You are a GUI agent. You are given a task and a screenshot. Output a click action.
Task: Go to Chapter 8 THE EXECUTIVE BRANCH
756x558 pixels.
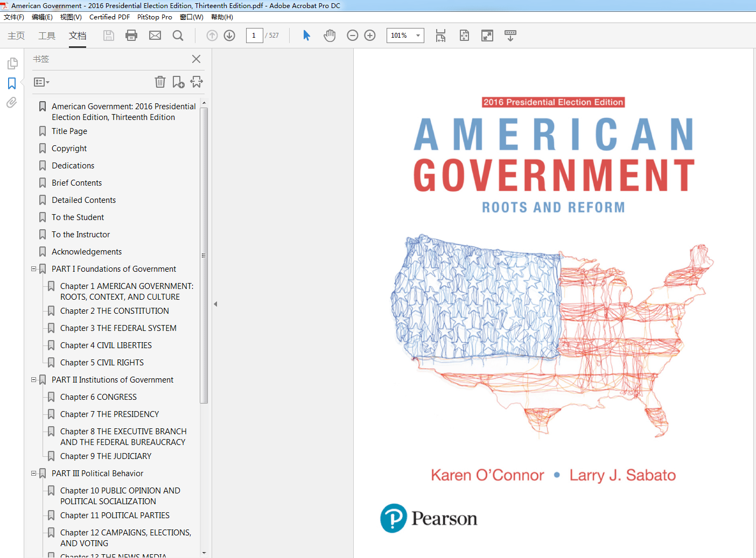(x=123, y=437)
